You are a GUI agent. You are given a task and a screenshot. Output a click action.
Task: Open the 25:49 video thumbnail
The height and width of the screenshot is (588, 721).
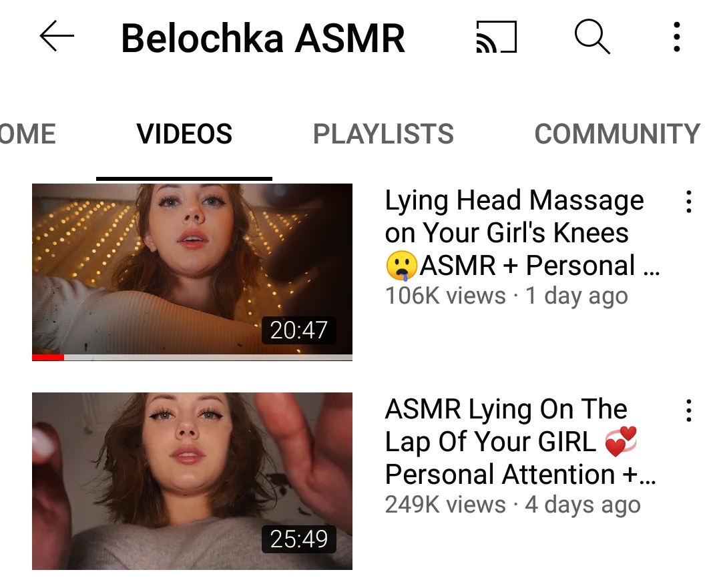[192, 481]
